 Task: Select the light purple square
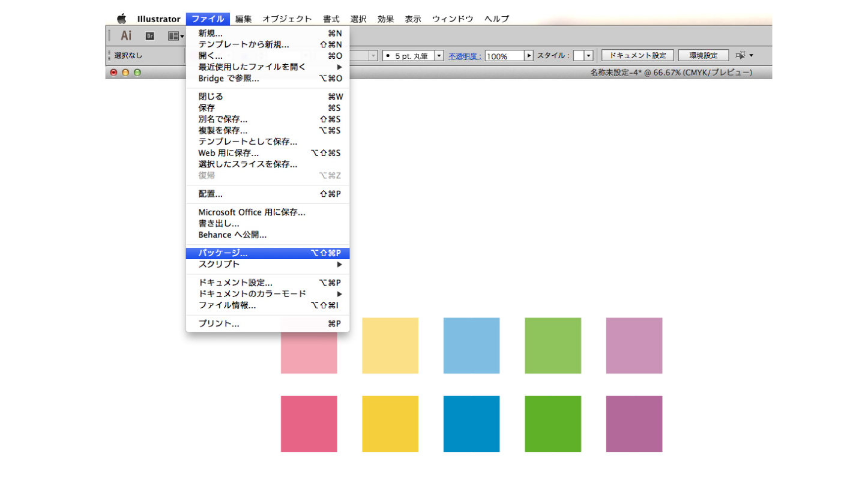634,346
